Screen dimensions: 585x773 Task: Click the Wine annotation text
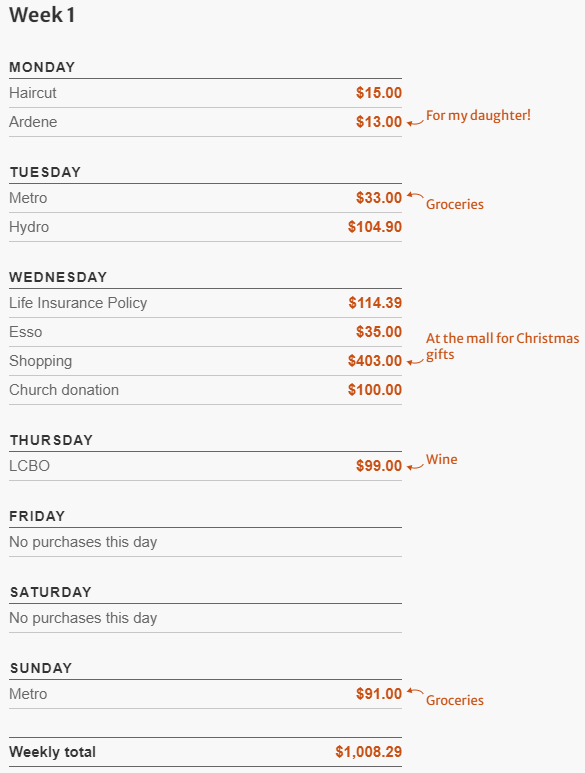pos(442,459)
